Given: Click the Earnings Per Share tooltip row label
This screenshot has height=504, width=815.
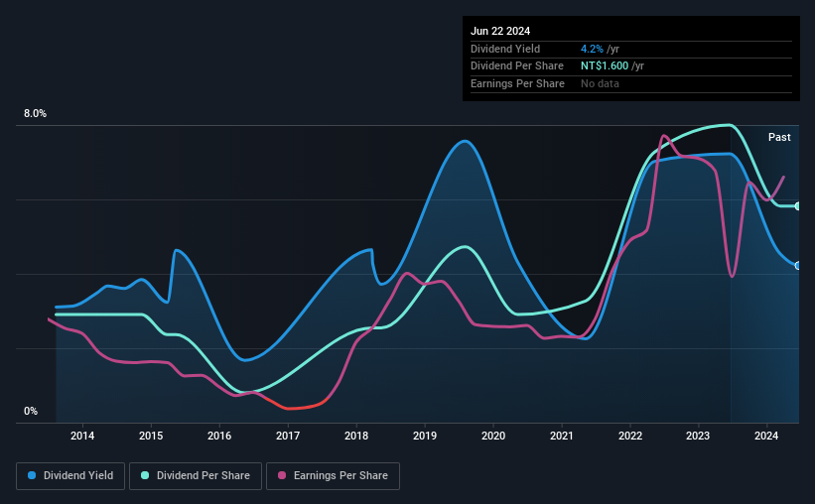Looking at the screenshot, I should pyautogui.click(x=517, y=83).
